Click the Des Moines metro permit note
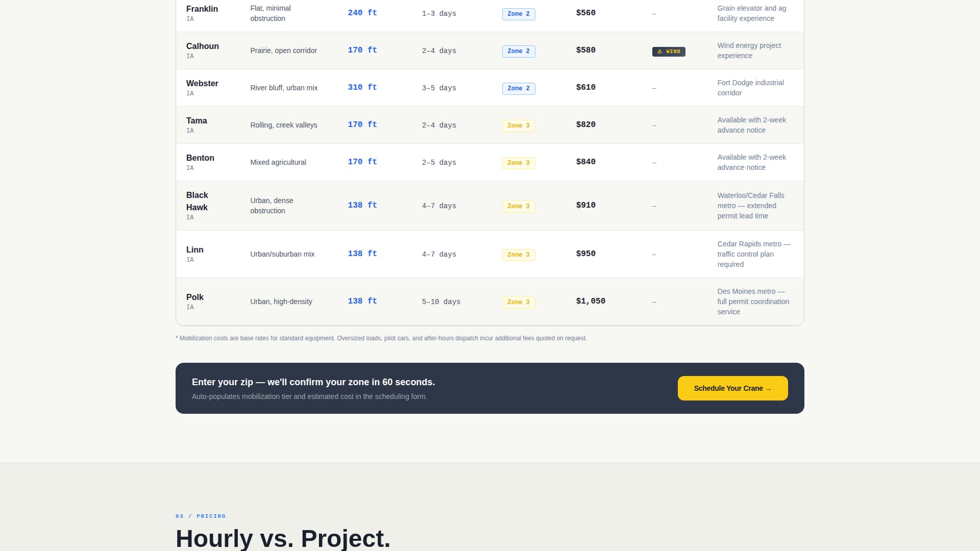Screen dimensions: 980x551 pyautogui.click(x=753, y=302)
